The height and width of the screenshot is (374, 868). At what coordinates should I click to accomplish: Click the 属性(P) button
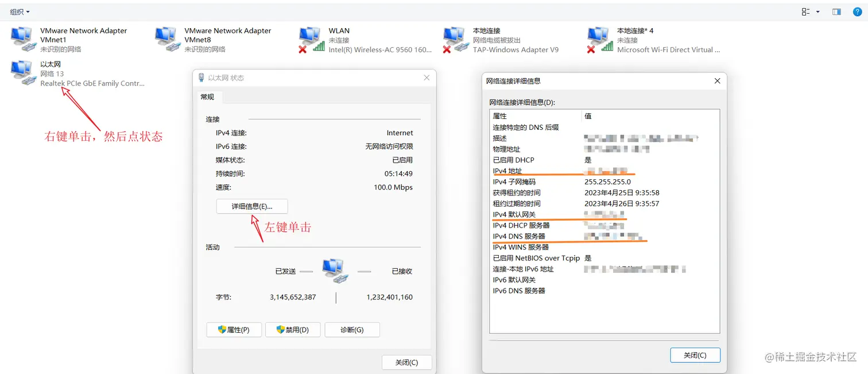[x=234, y=330]
